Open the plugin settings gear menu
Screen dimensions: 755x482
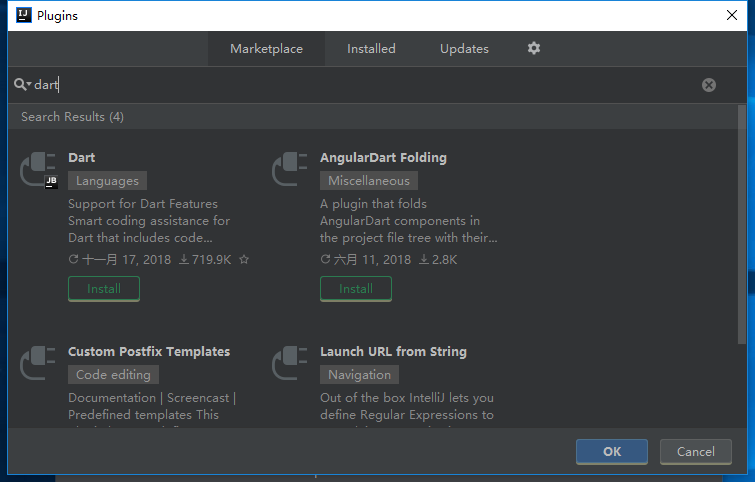(534, 48)
